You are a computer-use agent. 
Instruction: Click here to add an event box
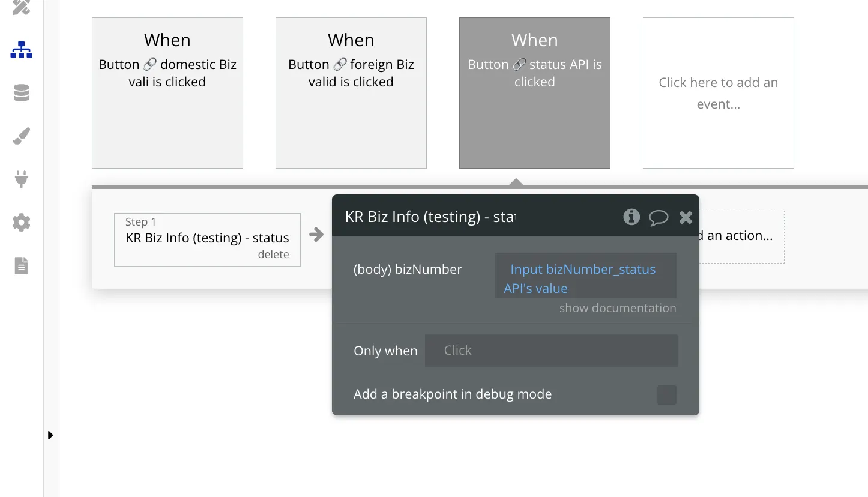[x=718, y=93]
